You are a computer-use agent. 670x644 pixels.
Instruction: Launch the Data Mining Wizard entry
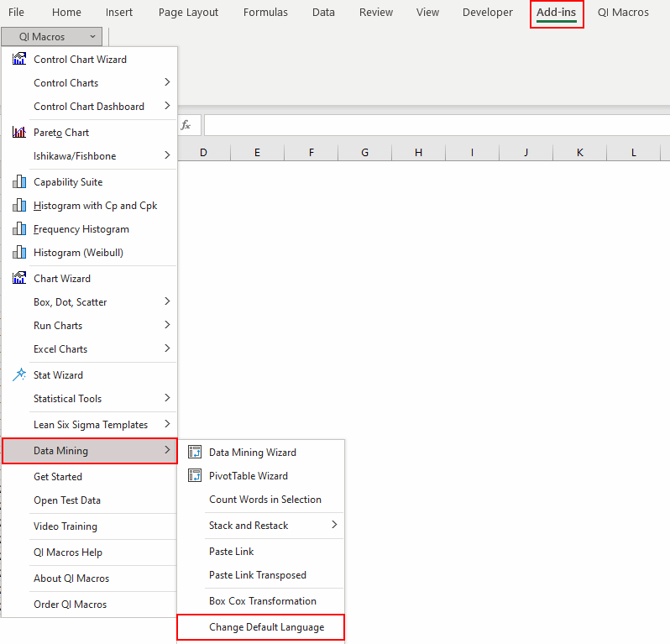coord(260,452)
